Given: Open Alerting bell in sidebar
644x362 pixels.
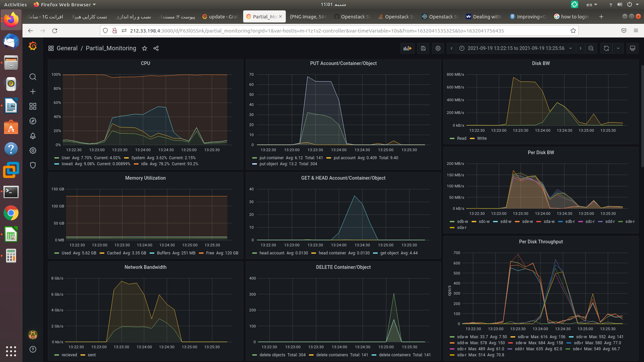Looking at the screenshot, I should pyautogui.click(x=33, y=136).
